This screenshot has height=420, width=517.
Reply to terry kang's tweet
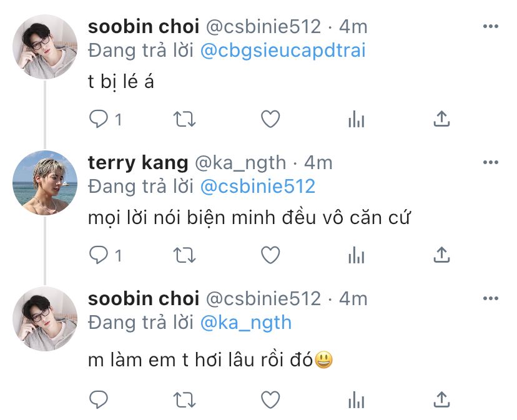[99, 255]
